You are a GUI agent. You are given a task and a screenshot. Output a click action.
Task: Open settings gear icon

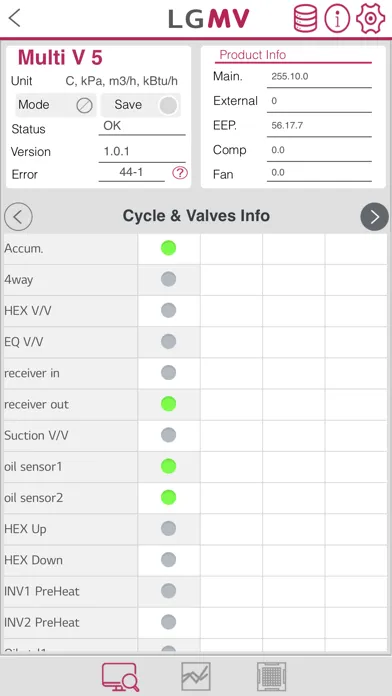coord(370,18)
